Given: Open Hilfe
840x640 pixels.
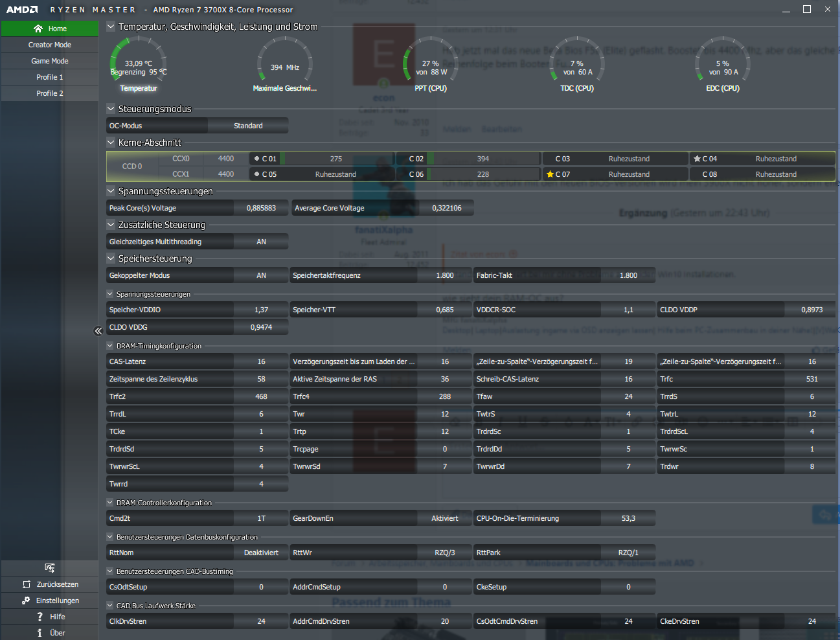Looking at the screenshot, I should coord(50,617).
